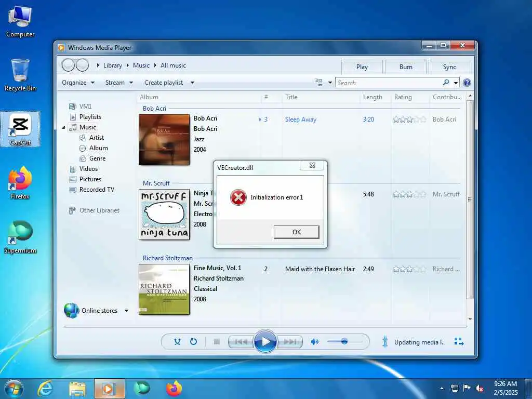Click the View options icon
This screenshot has width=532, height=399.
(x=318, y=83)
